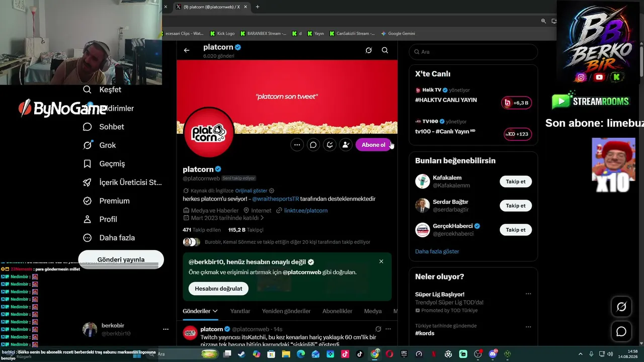Open Premium in the sidebar
This screenshot has height=362, width=644.
(106, 201)
